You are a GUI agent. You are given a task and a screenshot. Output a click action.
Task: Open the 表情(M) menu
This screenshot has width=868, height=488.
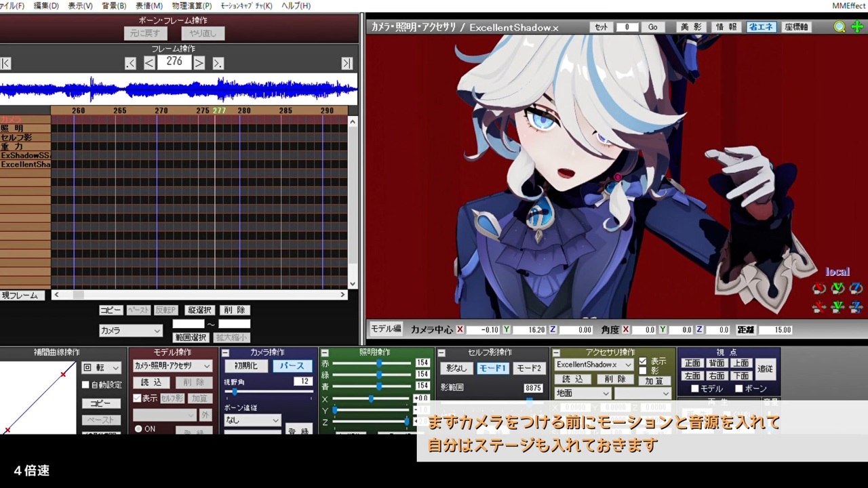click(x=149, y=5)
